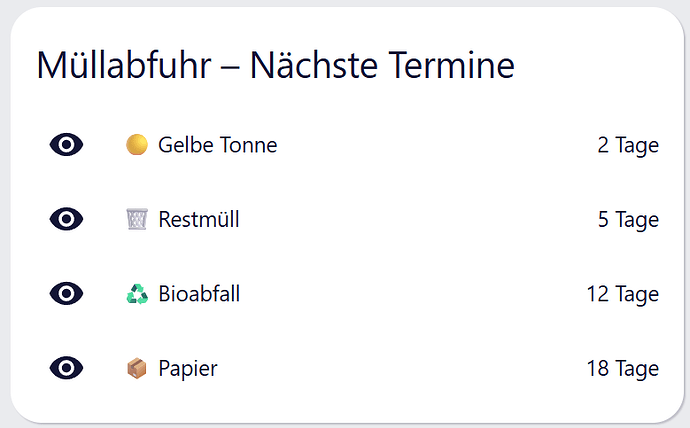Click the 5 Tage value
This screenshot has width=690, height=428.
[628, 219]
